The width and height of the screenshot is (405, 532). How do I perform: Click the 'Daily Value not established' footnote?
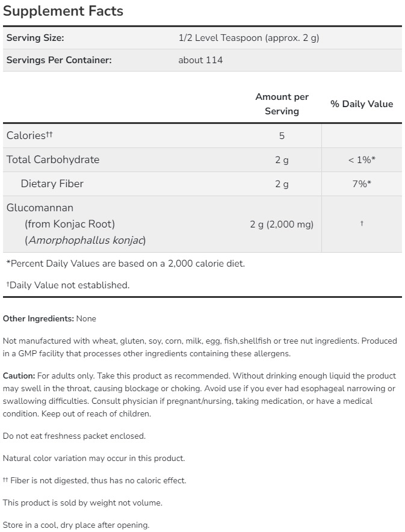[x=67, y=285]
